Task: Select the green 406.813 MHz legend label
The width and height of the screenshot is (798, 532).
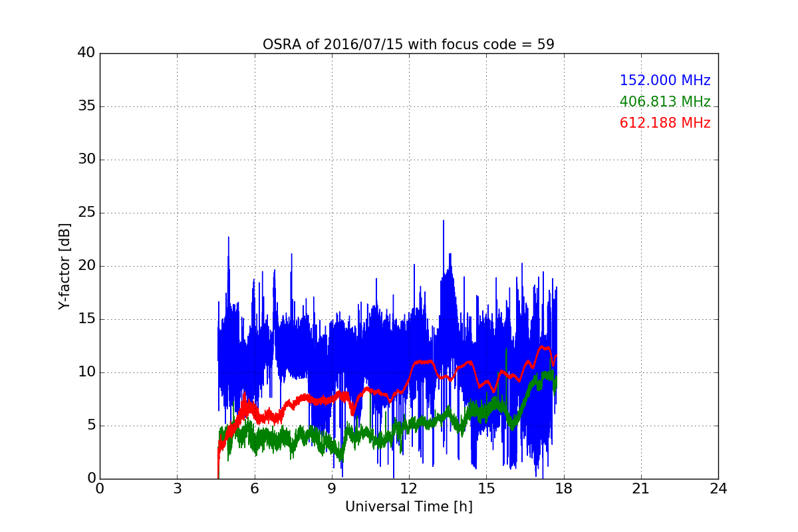Action: click(665, 102)
